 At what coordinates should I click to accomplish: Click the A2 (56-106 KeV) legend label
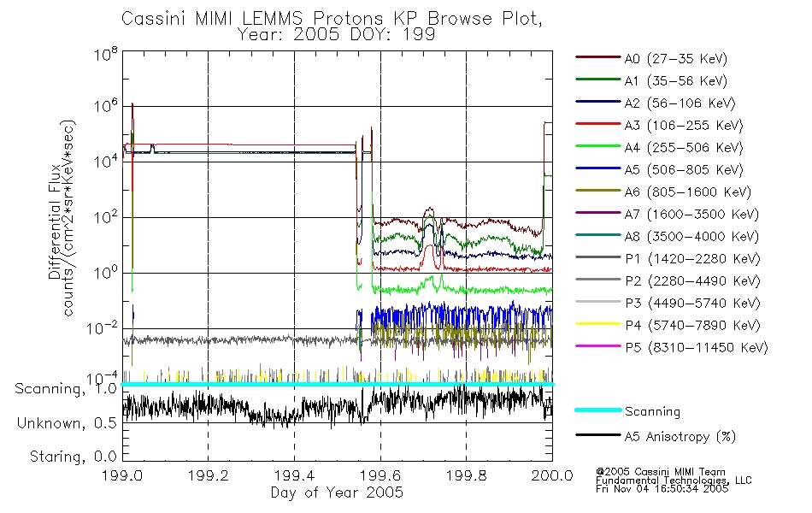pyautogui.click(x=680, y=103)
